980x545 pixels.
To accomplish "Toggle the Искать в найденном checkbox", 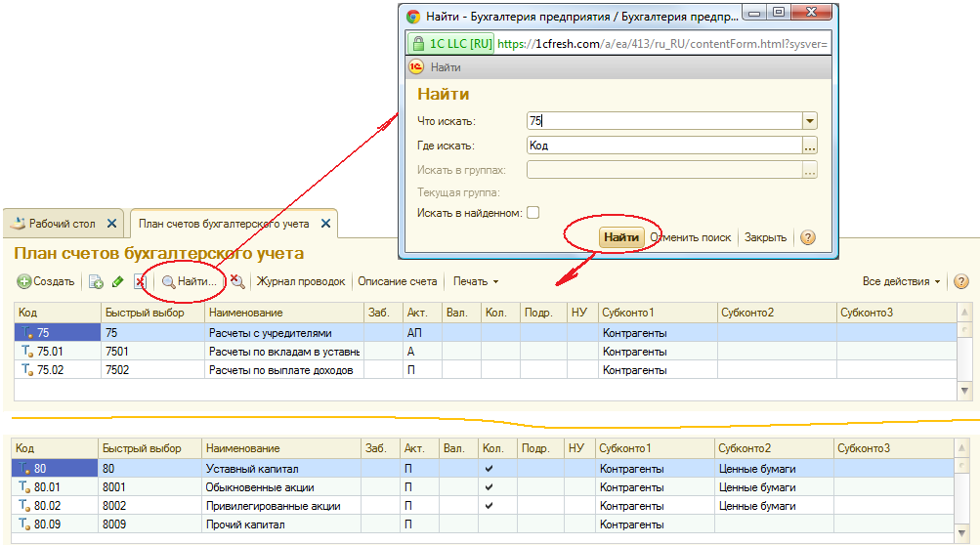I will tap(533, 213).
